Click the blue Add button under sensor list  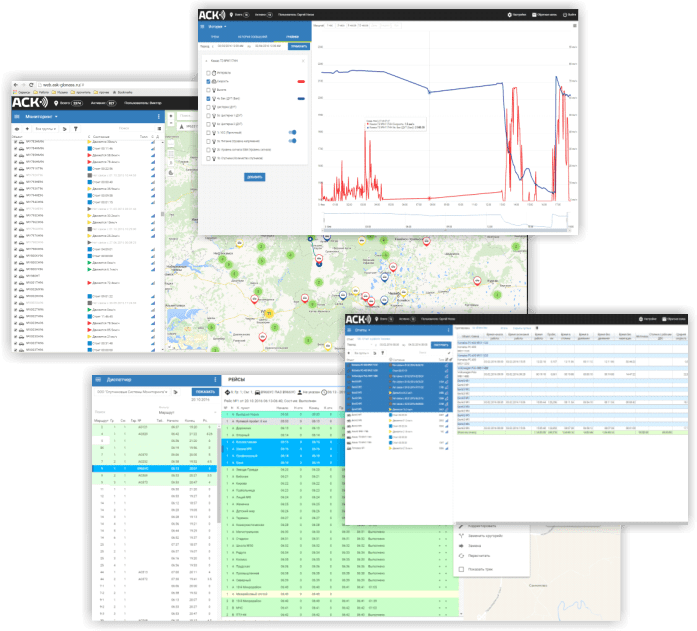pyautogui.click(x=254, y=177)
